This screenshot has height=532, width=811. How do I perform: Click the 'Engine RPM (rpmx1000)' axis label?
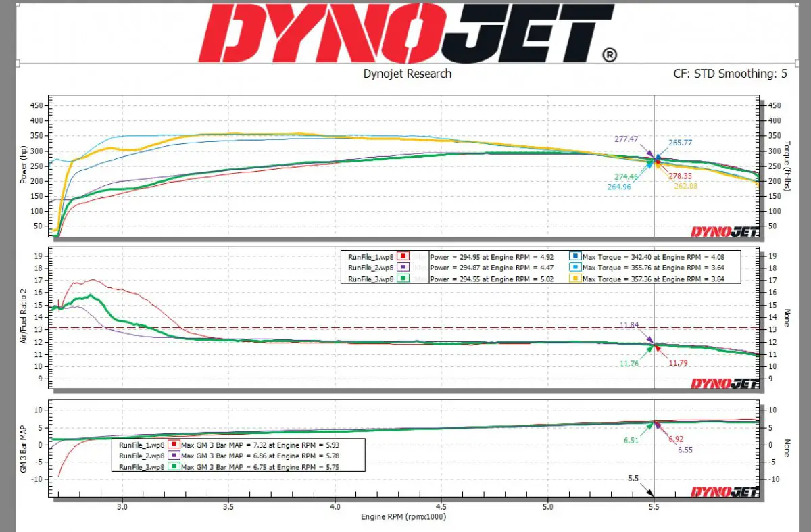coord(404,516)
